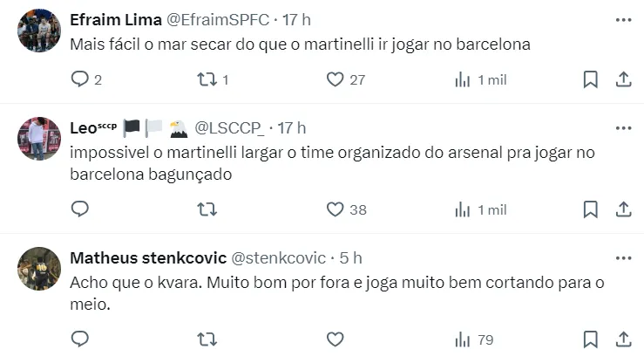The height and width of the screenshot is (363, 644).
Task: Like Leo's tweet with 38 likes
Action: click(335, 209)
